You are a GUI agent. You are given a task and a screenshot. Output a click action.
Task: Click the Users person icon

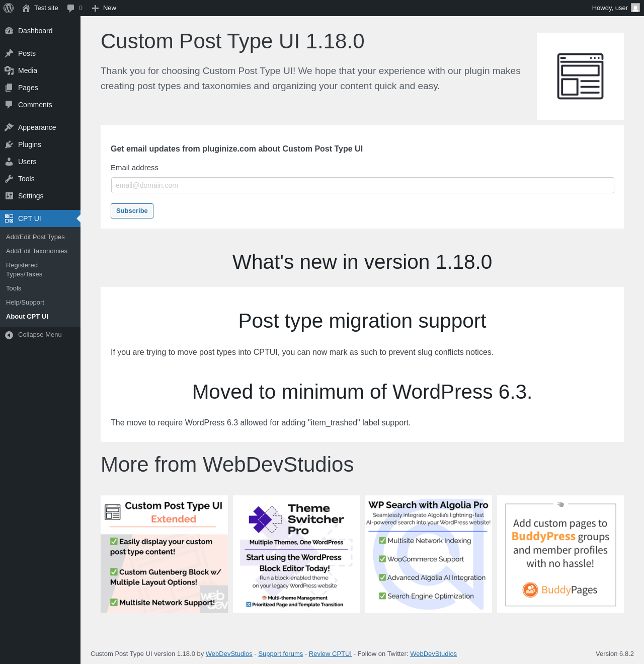9,162
